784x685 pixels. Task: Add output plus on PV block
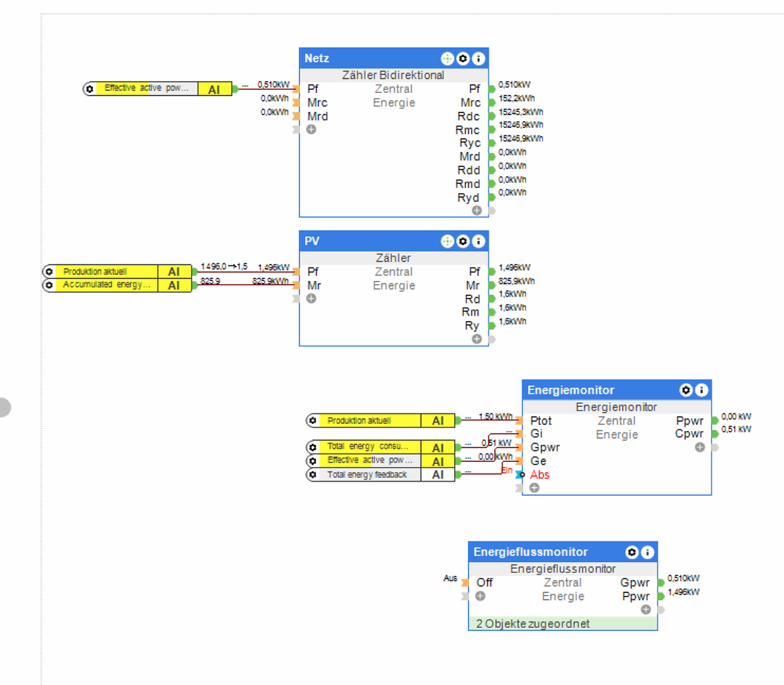tap(477, 340)
